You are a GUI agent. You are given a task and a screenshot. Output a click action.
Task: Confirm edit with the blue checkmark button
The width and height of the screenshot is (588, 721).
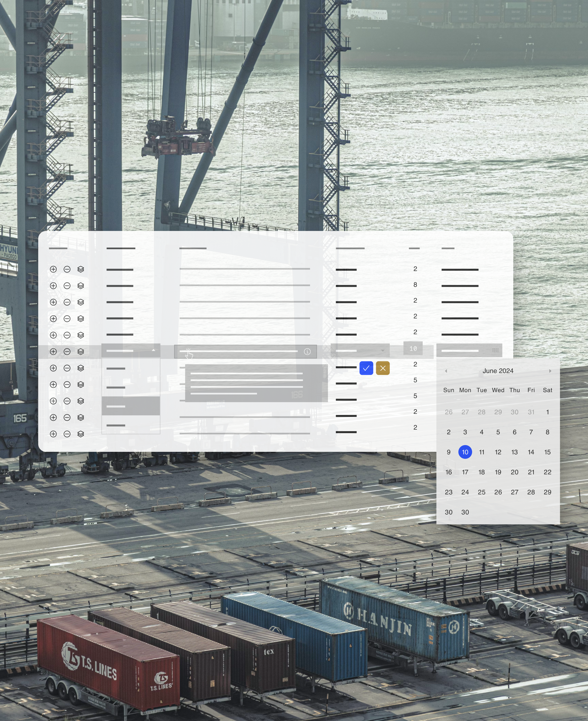(x=366, y=368)
